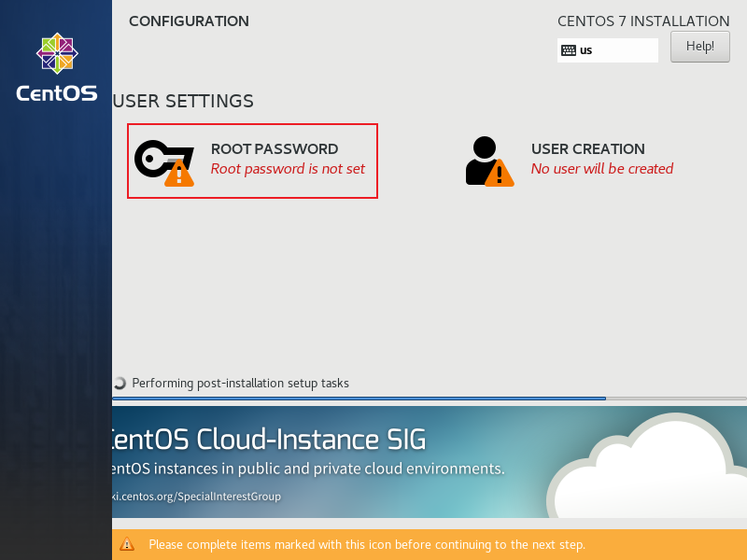
Task: Click the 'Root password is not set' text
Action: click(288, 169)
